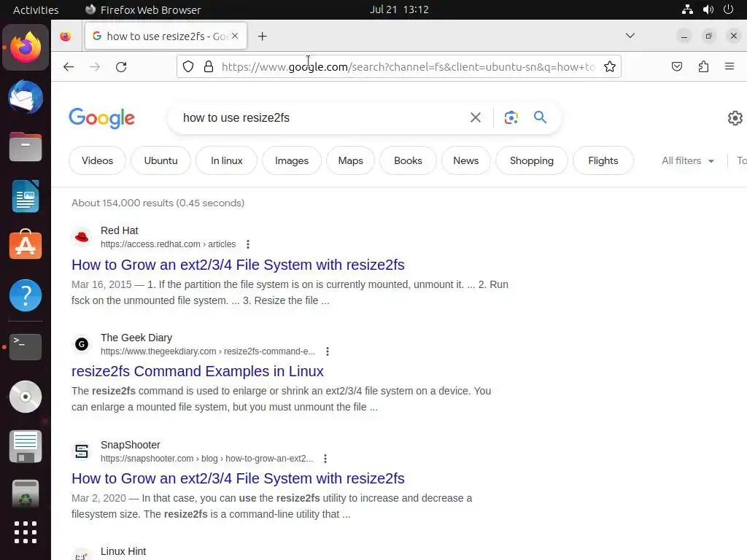
Task: Open Ubuntu Activities overview
Action: (36, 9)
